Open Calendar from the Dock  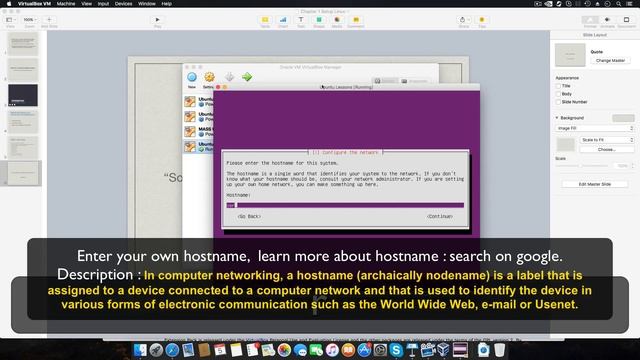(x=220, y=350)
